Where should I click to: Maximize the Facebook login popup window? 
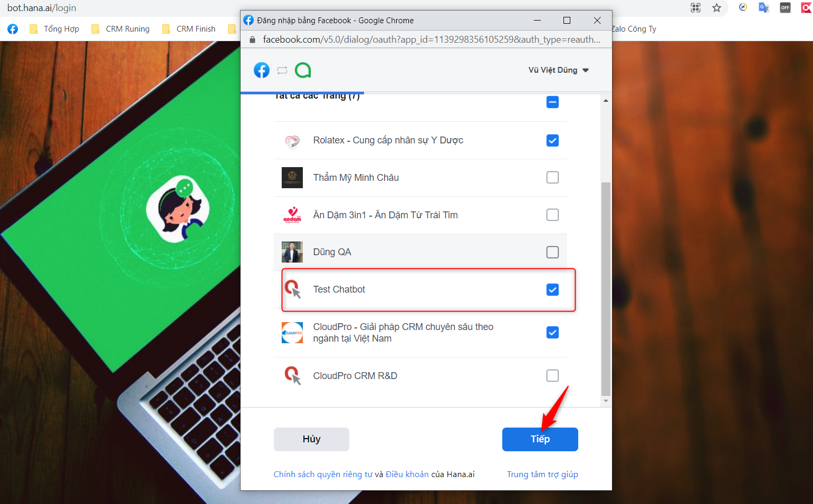567,20
